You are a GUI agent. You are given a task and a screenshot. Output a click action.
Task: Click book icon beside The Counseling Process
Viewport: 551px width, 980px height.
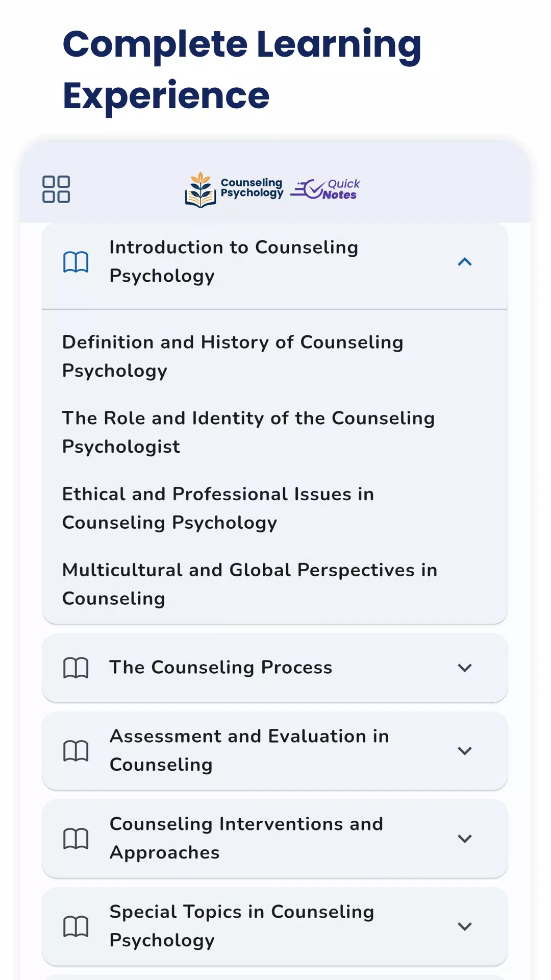click(x=76, y=668)
